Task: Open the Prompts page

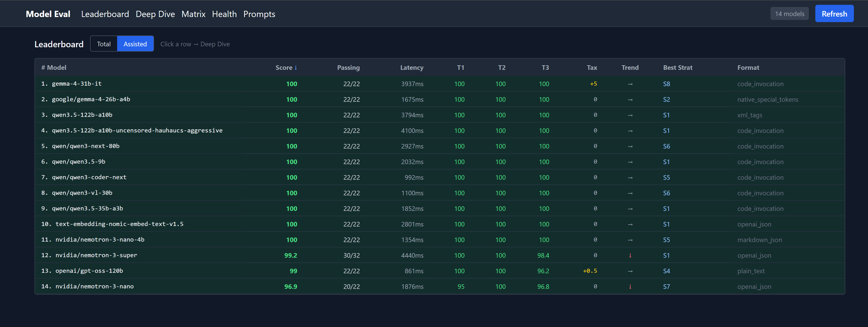Action: [x=259, y=14]
